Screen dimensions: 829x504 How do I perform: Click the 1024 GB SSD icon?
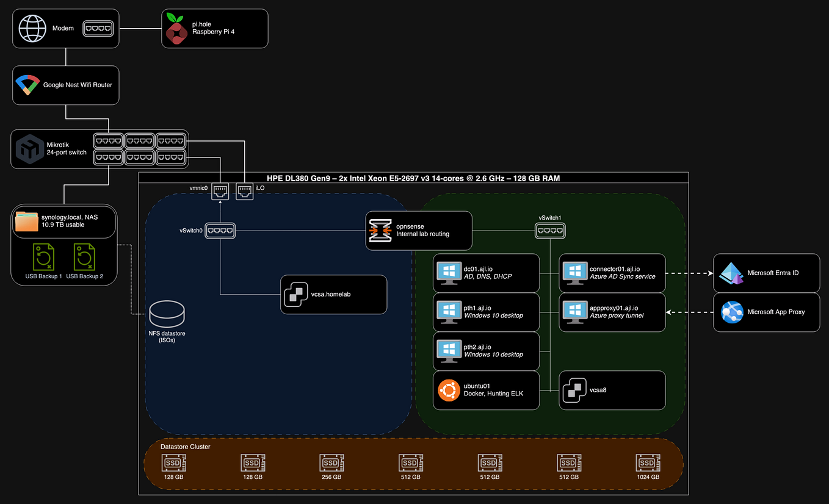pos(648,463)
